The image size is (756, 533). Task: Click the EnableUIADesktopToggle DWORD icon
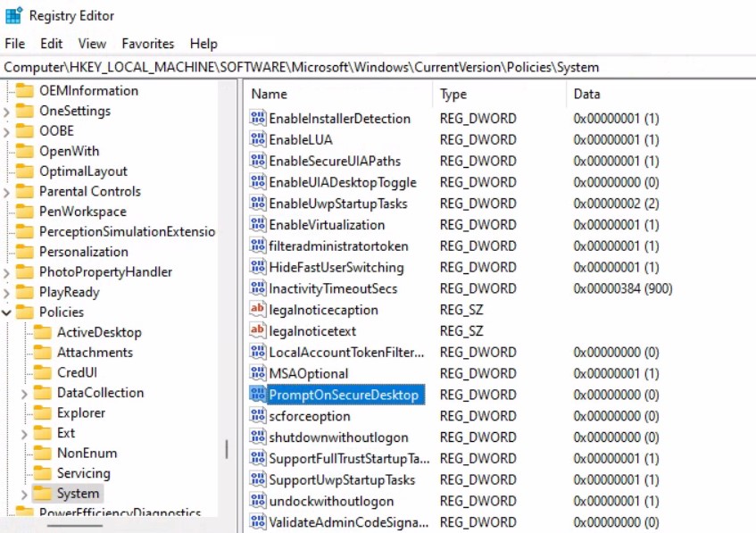coord(258,182)
